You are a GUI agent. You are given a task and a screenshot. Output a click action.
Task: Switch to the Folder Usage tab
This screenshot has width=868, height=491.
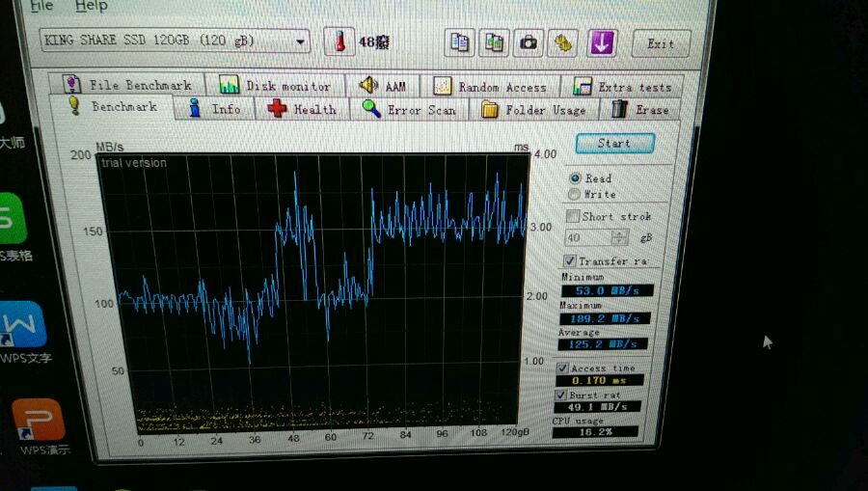(x=533, y=110)
